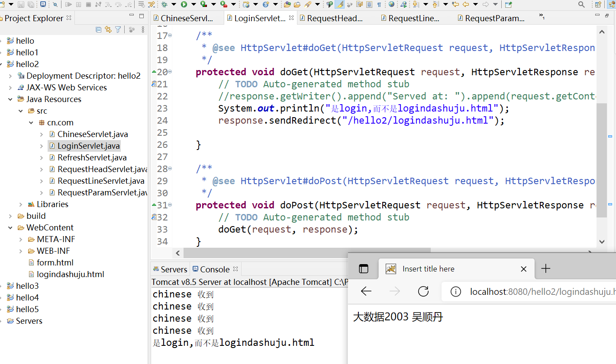Click the Search magnifier icon in toolbar
The width and height of the screenshot is (616, 364).
coord(581,4)
